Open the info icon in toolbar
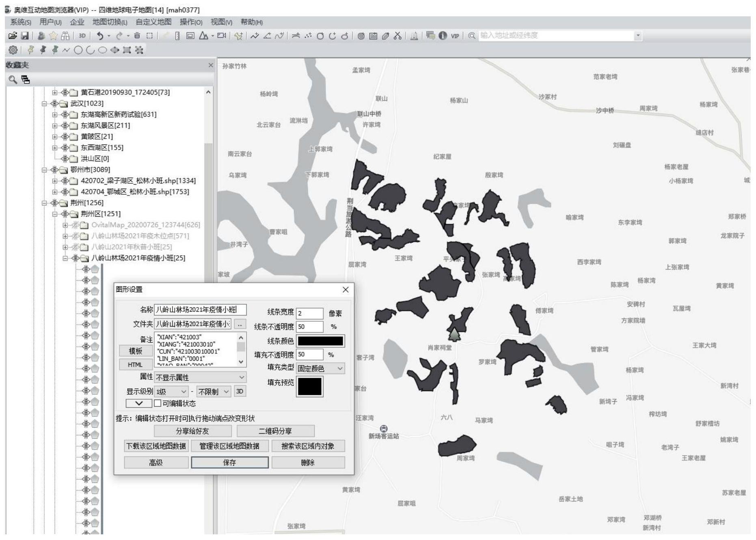The height and width of the screenshot is (540, 756). [x=443, y=36]
